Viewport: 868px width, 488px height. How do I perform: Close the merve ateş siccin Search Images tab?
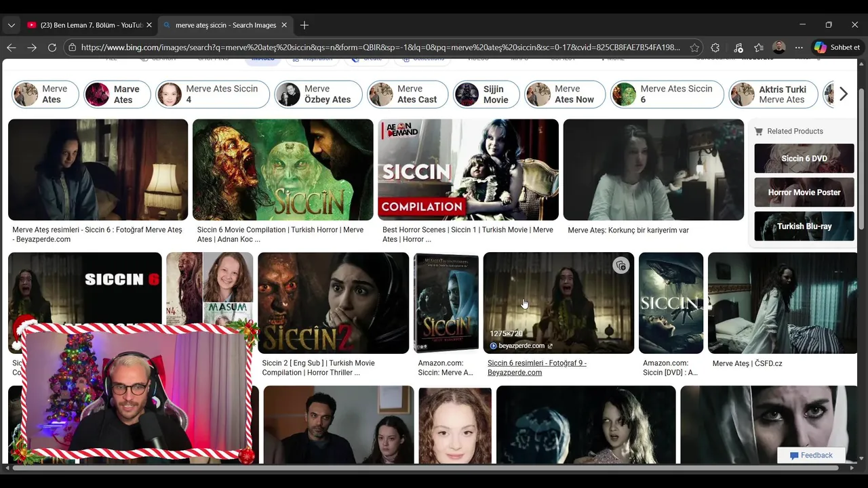point(284,25)
